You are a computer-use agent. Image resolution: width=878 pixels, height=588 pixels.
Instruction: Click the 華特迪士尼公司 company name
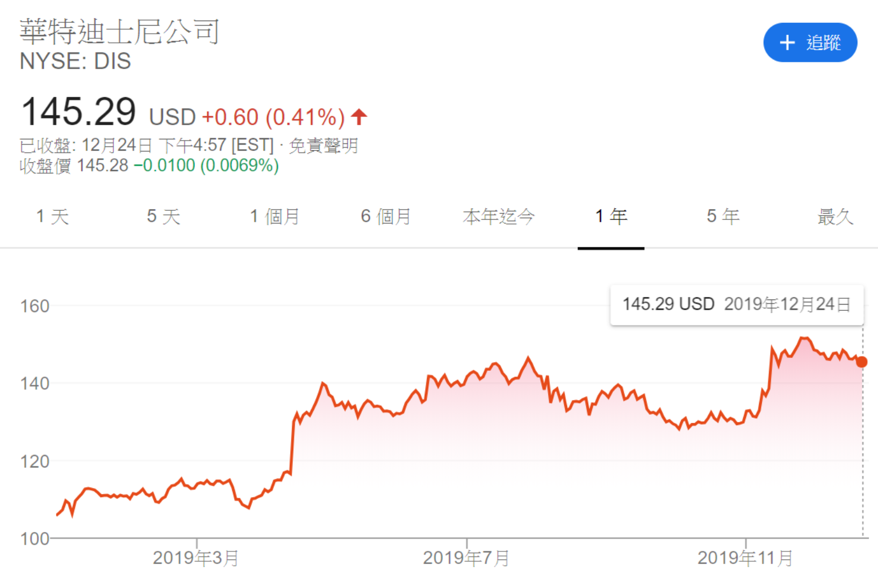pyautogui.click(x=120, y=32)
